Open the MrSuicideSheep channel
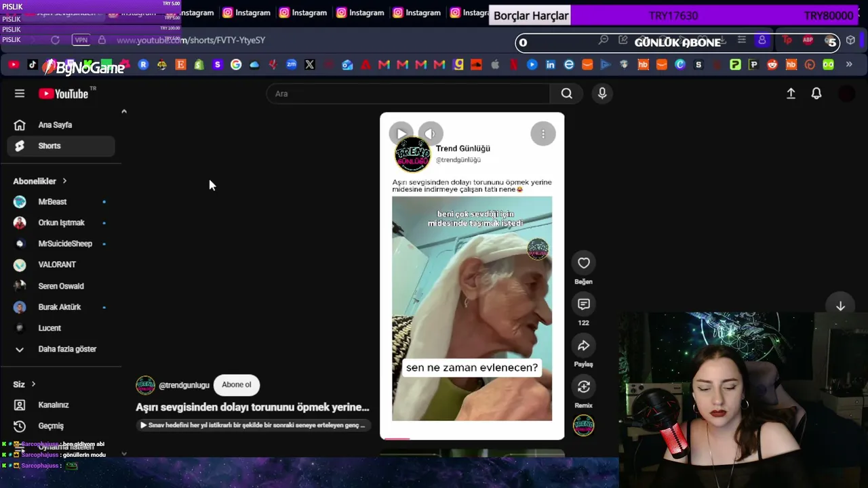 click(x=61, y=244)
